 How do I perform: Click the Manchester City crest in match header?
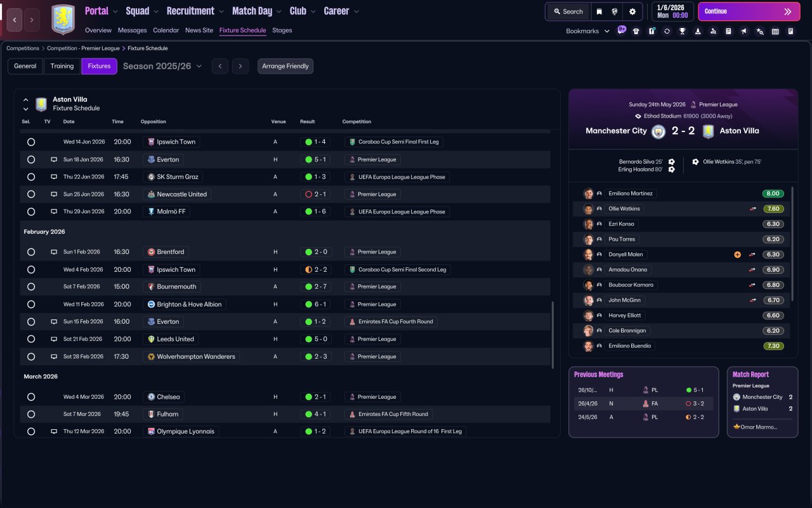point(658,131)
